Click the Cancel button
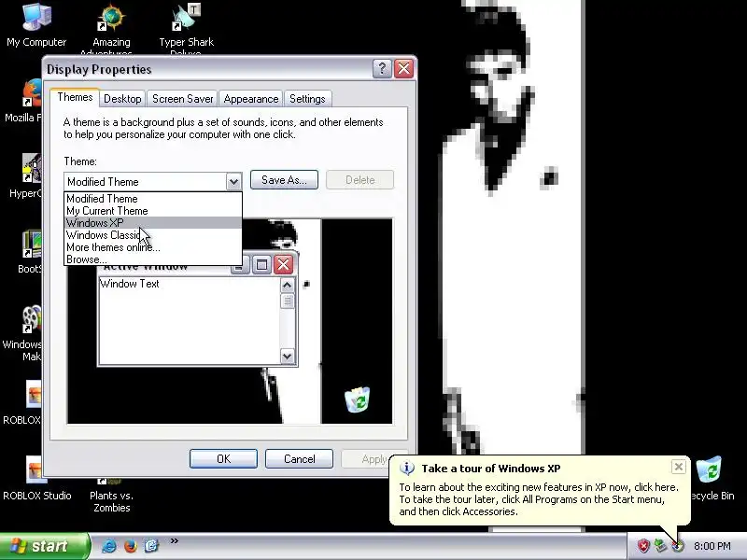This screenshot has width=747, height=560. (x=299, y=458)
